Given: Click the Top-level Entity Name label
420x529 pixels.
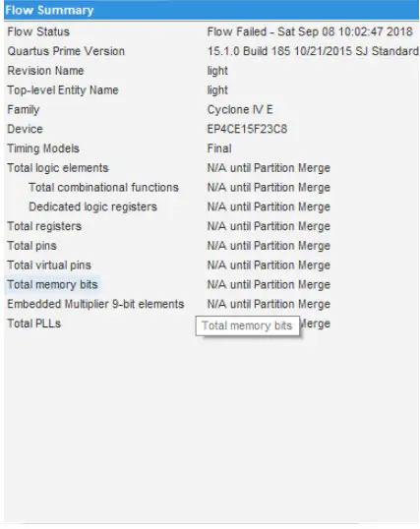Looking at the screenshot, I should (63, 90).
